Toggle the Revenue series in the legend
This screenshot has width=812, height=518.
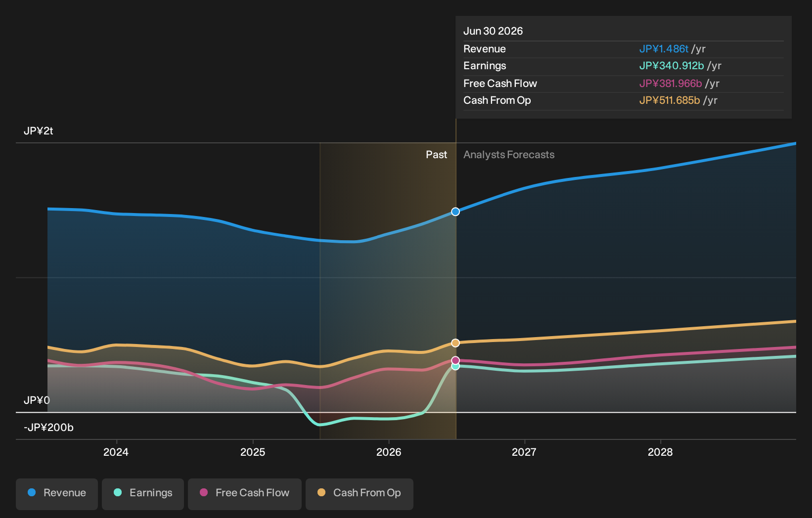57,494
